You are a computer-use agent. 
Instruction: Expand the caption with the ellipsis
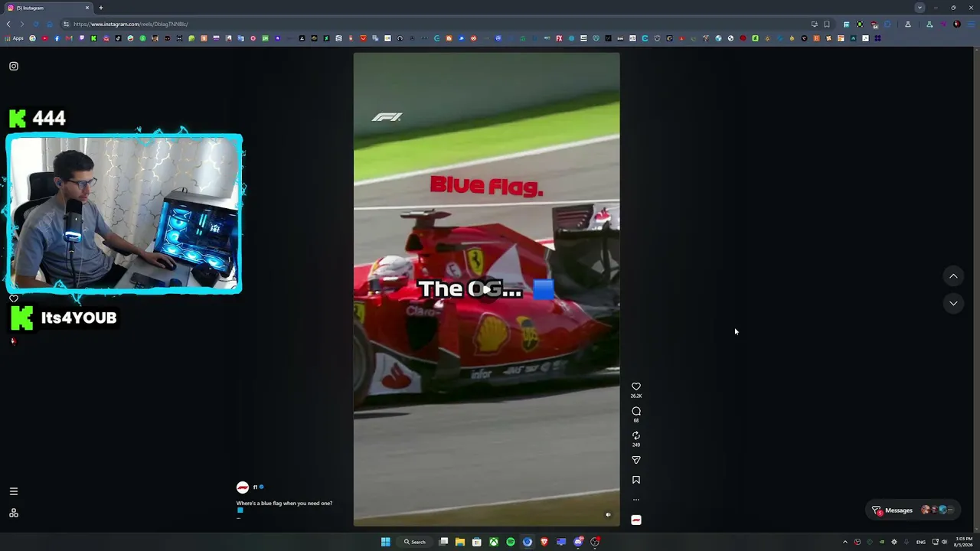point(238,517)
